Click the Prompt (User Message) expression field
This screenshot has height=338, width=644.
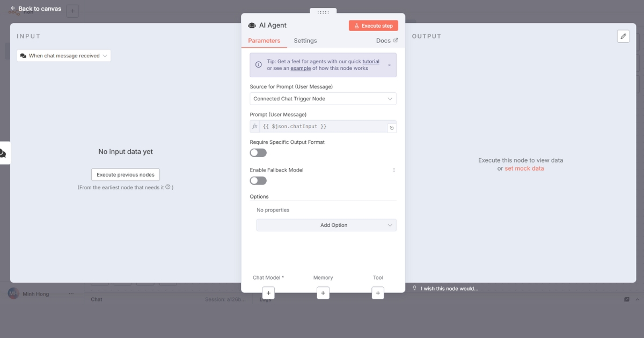click(322, 127)
